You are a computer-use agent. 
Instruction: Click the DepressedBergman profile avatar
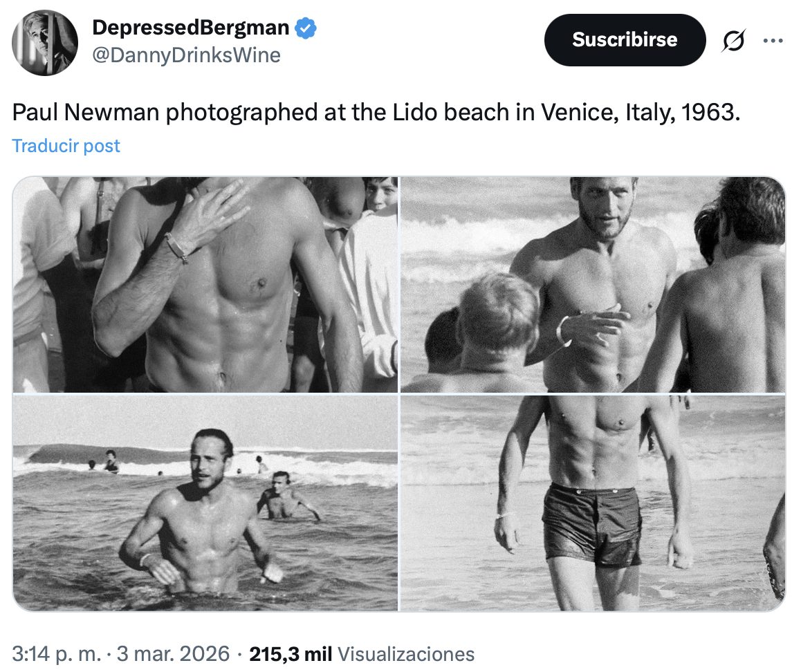pos(45,42)
